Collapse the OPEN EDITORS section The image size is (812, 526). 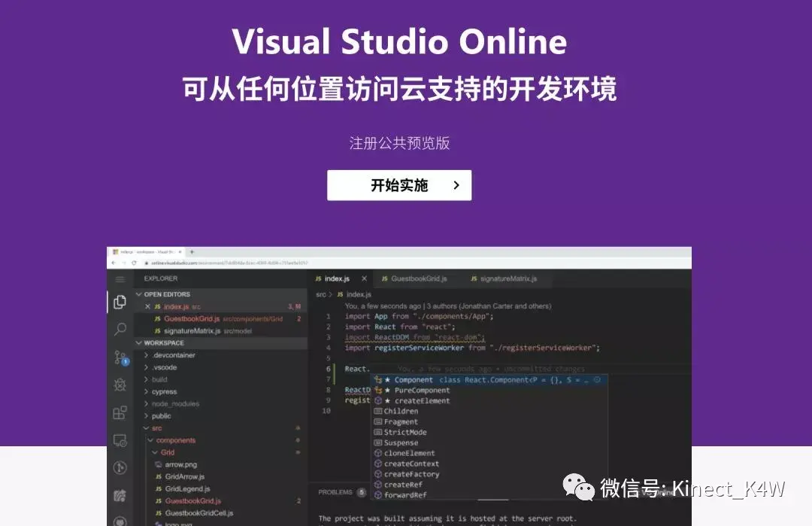(x=141, y=293)
